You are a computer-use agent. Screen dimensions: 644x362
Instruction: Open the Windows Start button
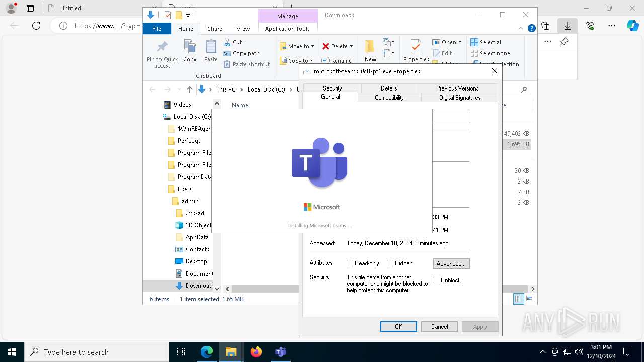click(x=12, y=352)
